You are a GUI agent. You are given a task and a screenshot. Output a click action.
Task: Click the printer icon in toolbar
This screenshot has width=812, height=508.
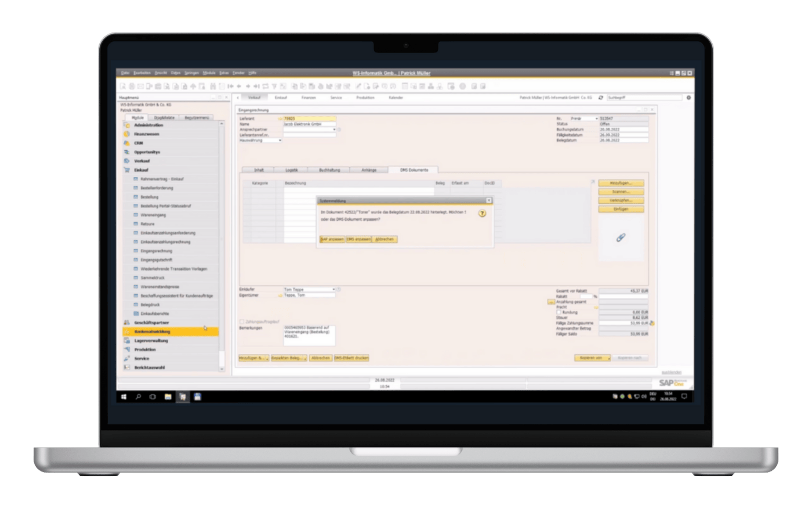[132, 86]
